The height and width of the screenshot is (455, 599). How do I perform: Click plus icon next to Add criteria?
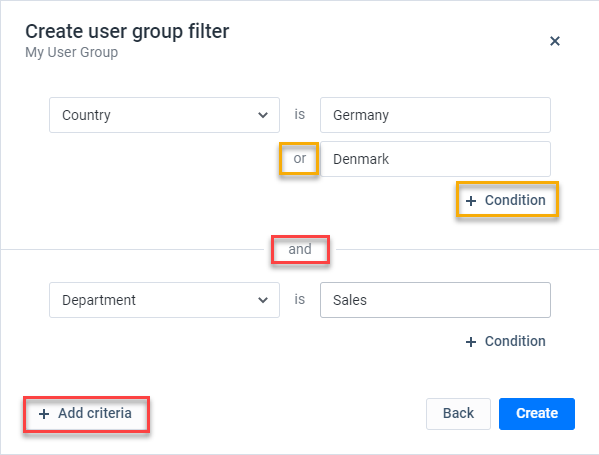[x=44, y=414]
